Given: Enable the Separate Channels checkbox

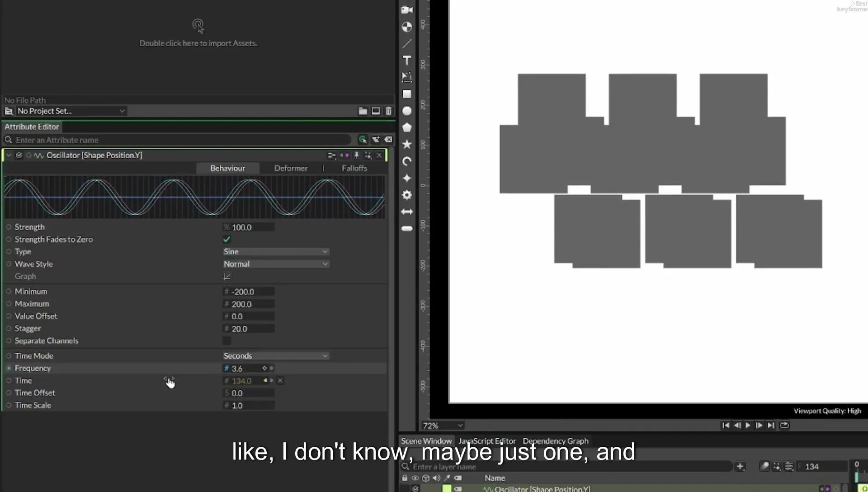Looking at the screenshot, I should tap(227, 341).
